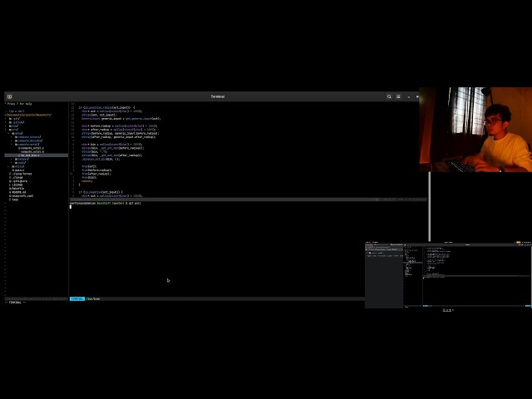Open the LICENSE file

click(x=16, y=185)
